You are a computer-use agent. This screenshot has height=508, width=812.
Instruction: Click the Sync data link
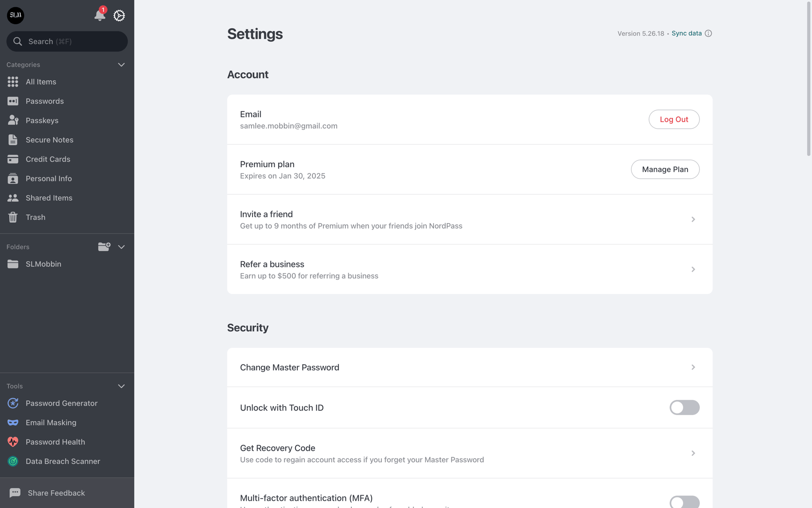686,33
